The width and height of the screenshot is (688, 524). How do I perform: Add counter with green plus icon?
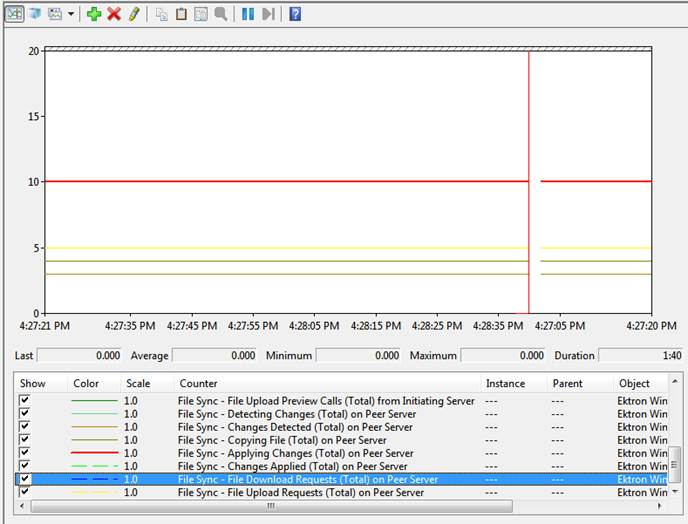94,14
